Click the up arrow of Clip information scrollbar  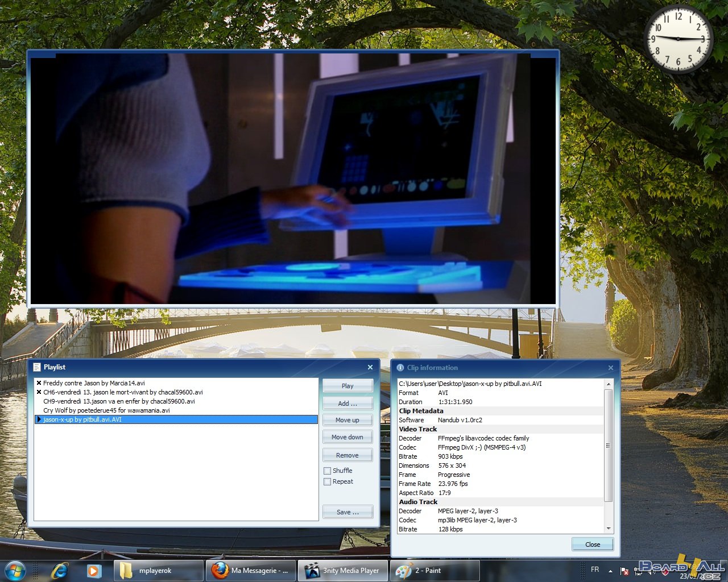(x=608, y=384)
